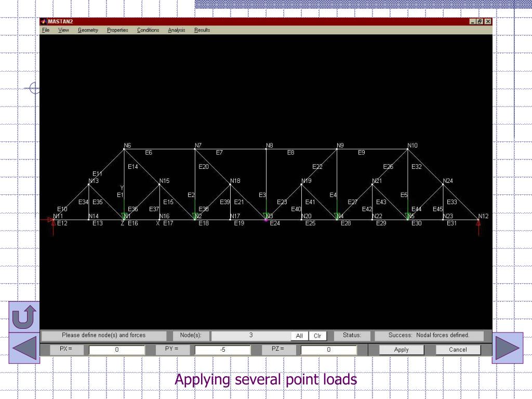Screen dimensions: 532x399
Task: Click element label E14
Action: pos(133,167)
